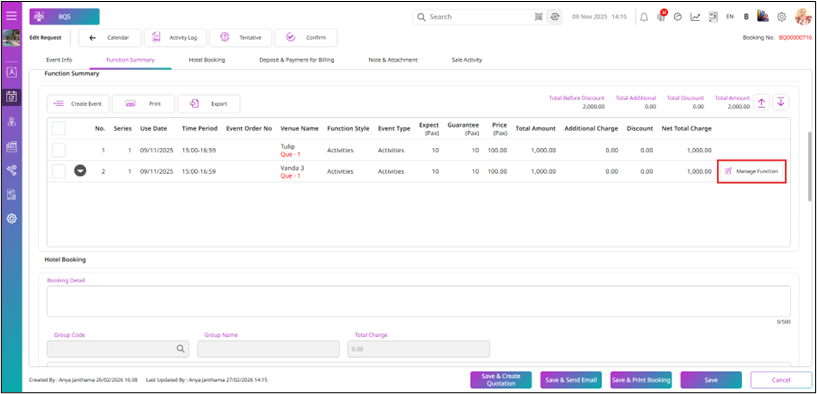
Task: Click the chart analytics icon in header
Action: [695, 17]
